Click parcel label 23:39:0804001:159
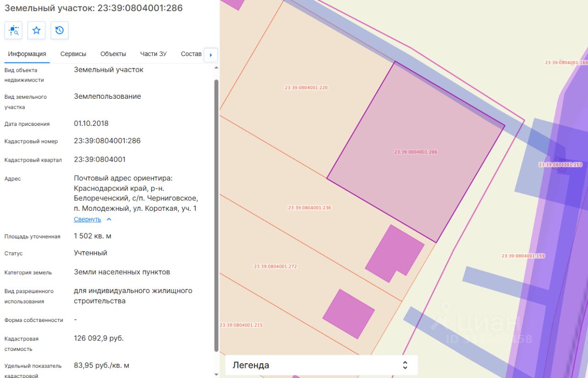588x378 pixels. (523, 256)
